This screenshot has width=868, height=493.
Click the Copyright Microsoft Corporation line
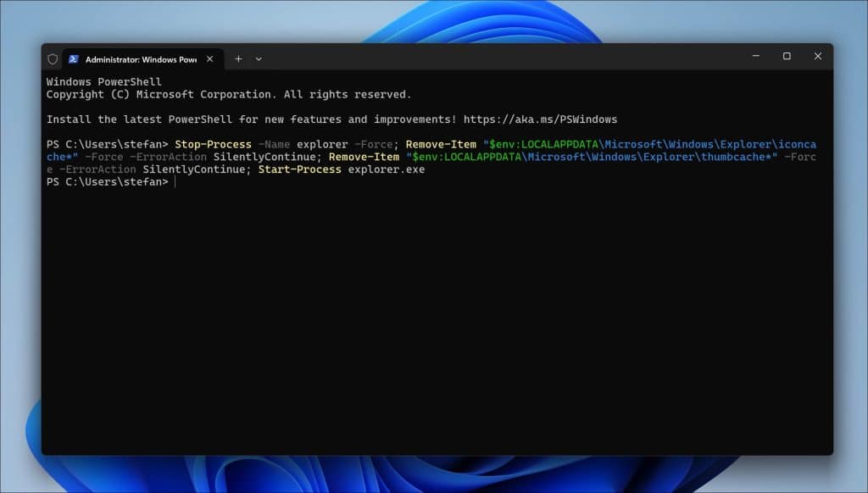[229, 95]
